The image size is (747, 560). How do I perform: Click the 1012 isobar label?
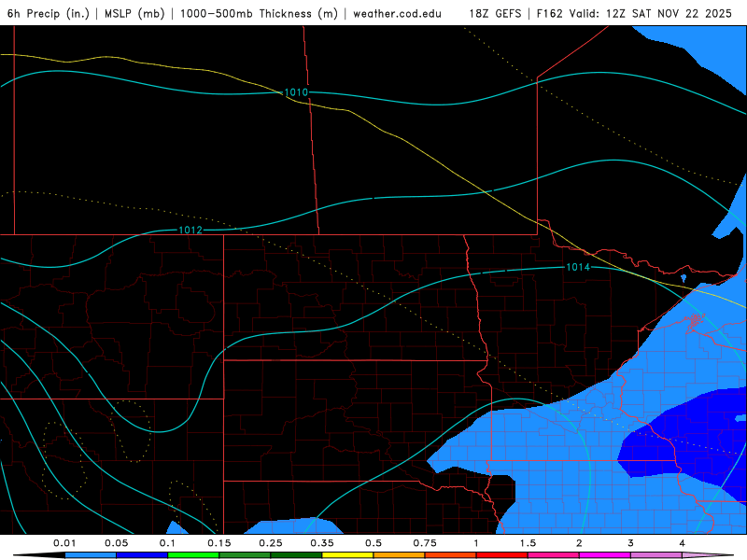click(x=190, y=230)
